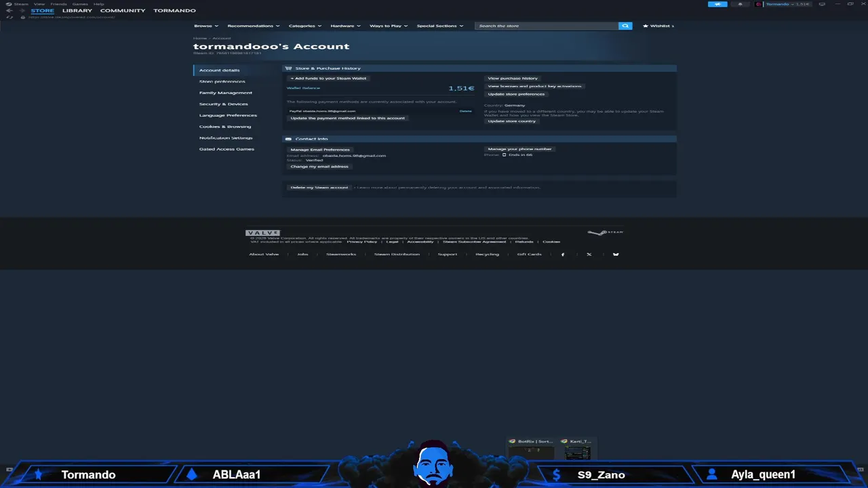868x488 pixels.
Task: Open the X social icon in the footer
Action: coord(589,254)
